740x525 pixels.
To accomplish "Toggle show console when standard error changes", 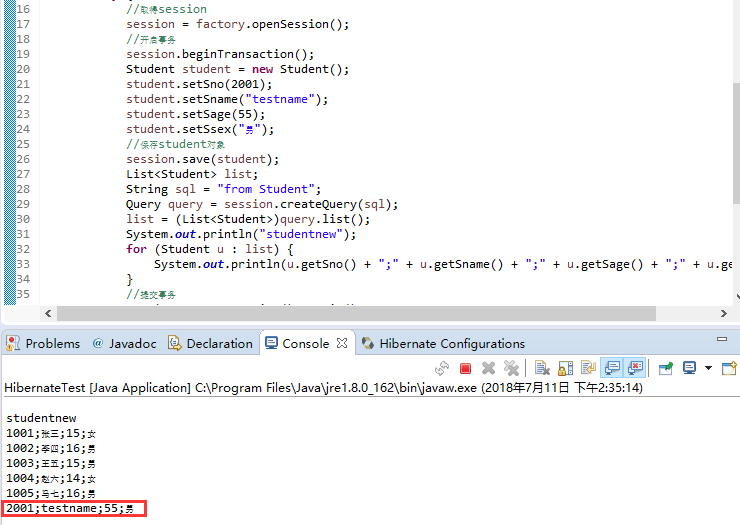I will pos(634,368).
